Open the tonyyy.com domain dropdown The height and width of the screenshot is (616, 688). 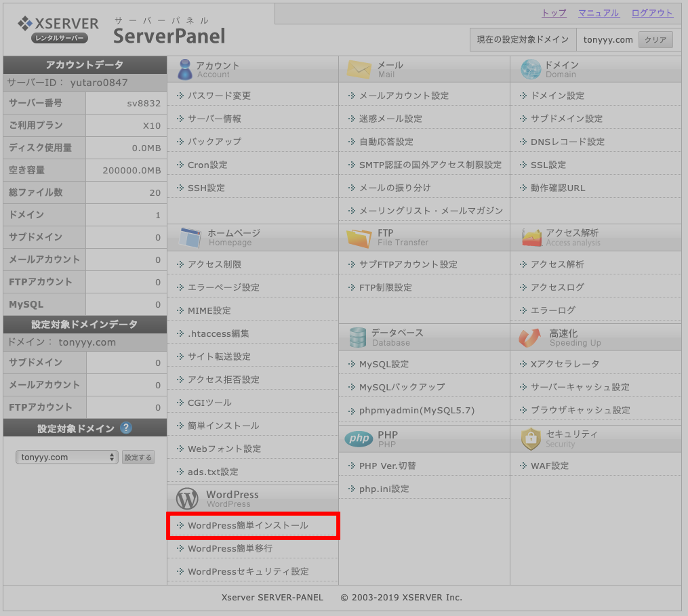coord(66,457)
